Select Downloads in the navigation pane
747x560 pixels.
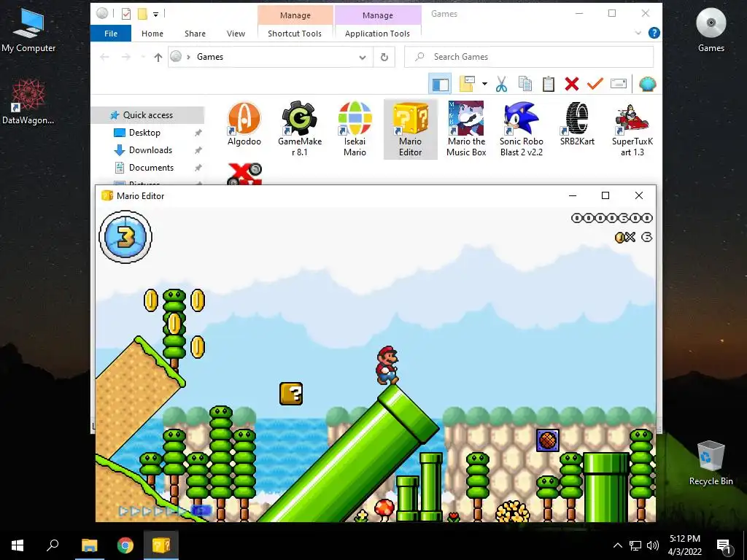(x=150, y=150)
